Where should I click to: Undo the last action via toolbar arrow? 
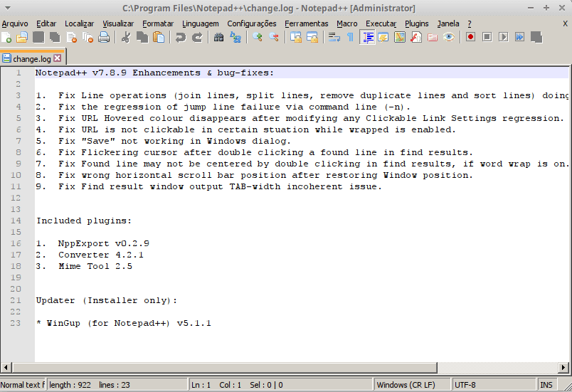click(x=181, y=37)
